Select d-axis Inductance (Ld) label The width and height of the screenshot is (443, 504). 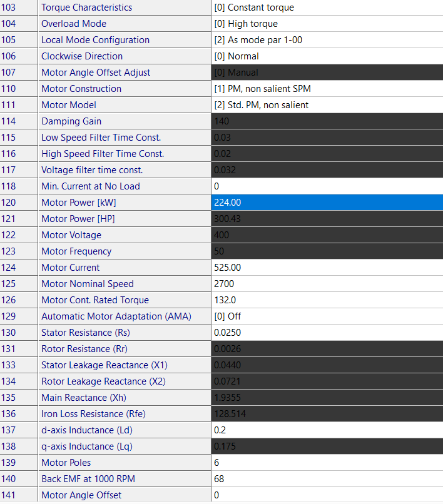pos(87,430)
